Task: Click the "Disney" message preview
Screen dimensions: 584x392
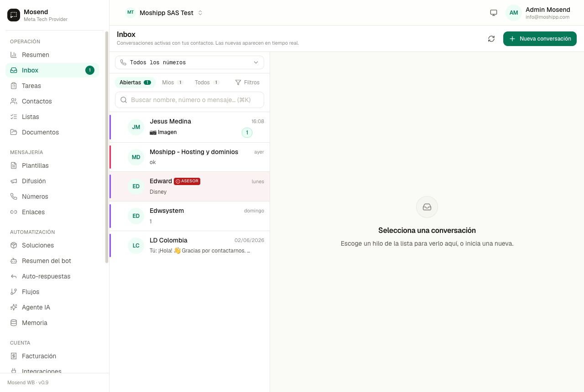Action: coord(158,192)
